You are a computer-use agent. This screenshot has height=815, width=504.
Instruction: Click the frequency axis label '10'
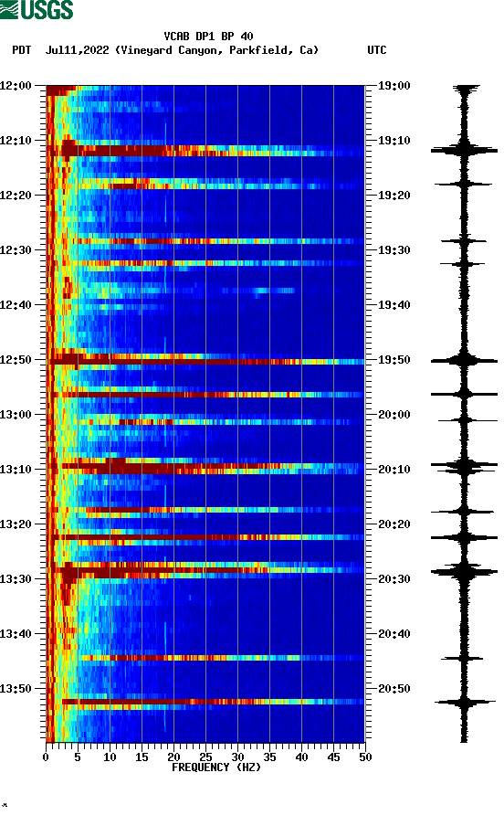coord(110,757)
